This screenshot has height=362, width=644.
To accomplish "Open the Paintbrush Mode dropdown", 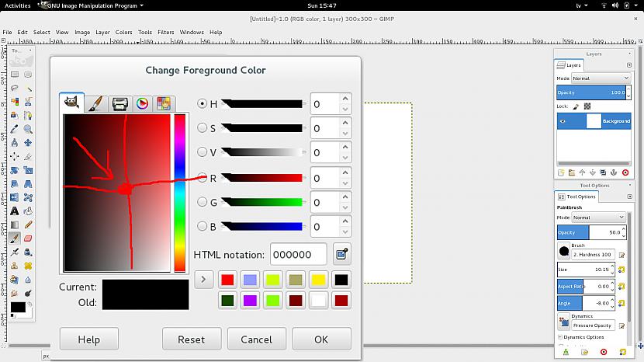I will pos(598,217).
